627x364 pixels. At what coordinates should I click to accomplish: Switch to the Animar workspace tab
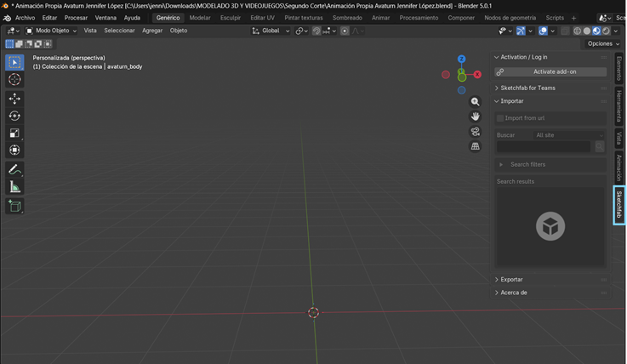(x=380, y=18)
